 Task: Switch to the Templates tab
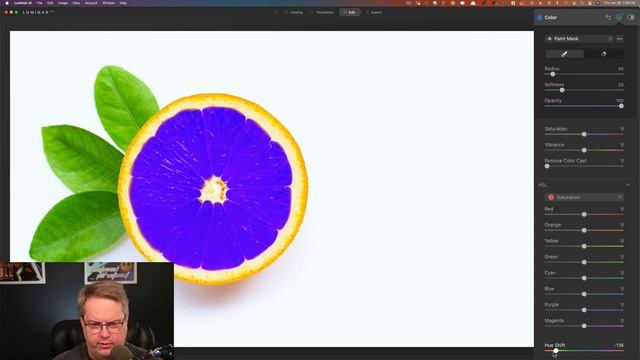point(322,12)
